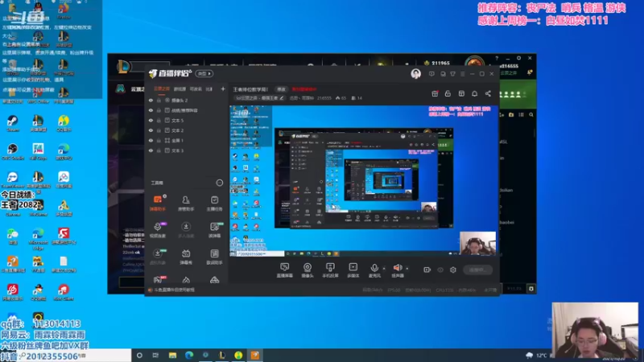This screenshot has width=644, height=362.
Task: Open the download tool in toolbox second row
Action: [186, 229]
